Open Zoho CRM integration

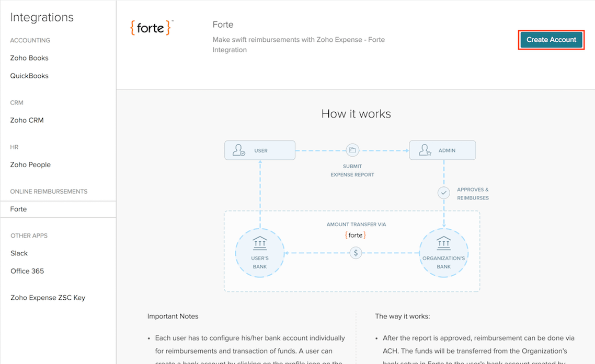(27, 120)
